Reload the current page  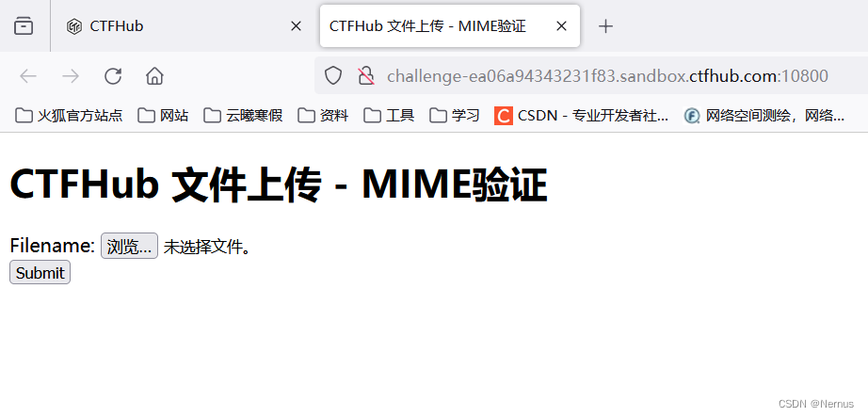[x=113, y=76]
